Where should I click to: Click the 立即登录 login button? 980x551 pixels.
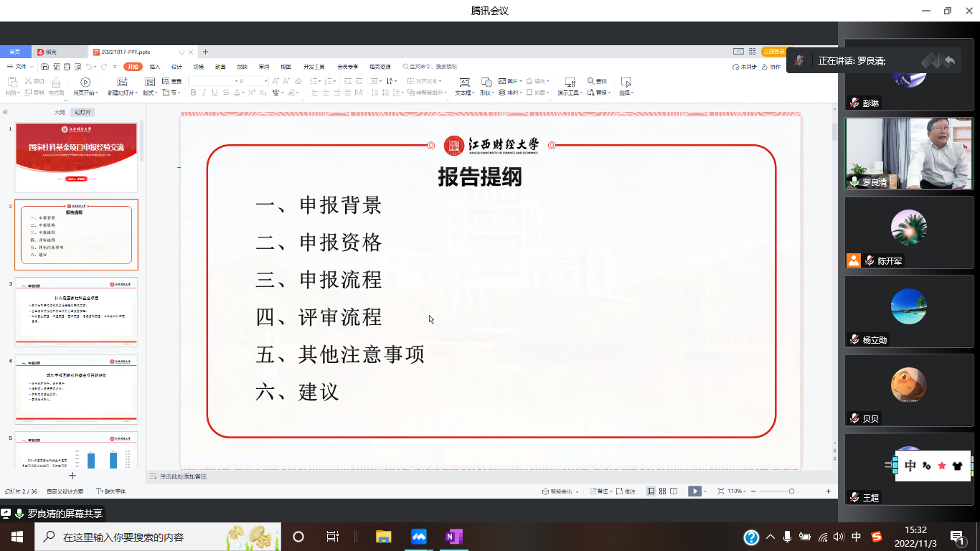coord(773,52)
